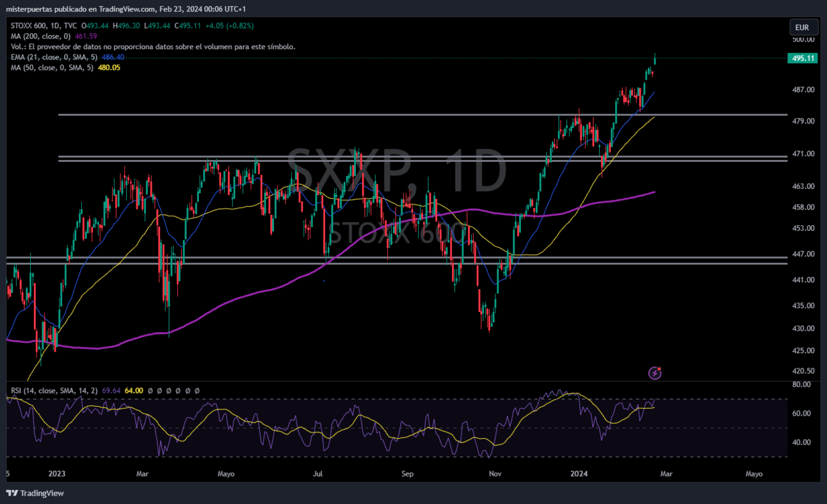Select the MA (50, close, 0, SMA, 5) legend
This screenshot has height=504, width=827.
(x=52, y=67)
